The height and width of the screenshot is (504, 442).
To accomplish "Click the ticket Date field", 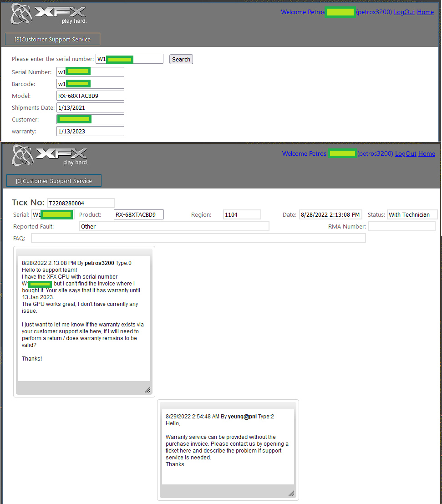I will click(330, 214).
